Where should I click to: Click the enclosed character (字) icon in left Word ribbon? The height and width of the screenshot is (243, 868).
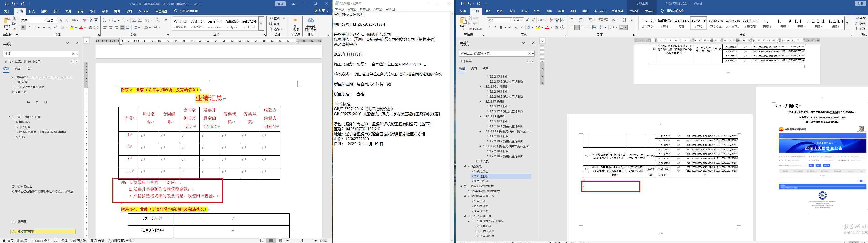click(x=96, y=28)
